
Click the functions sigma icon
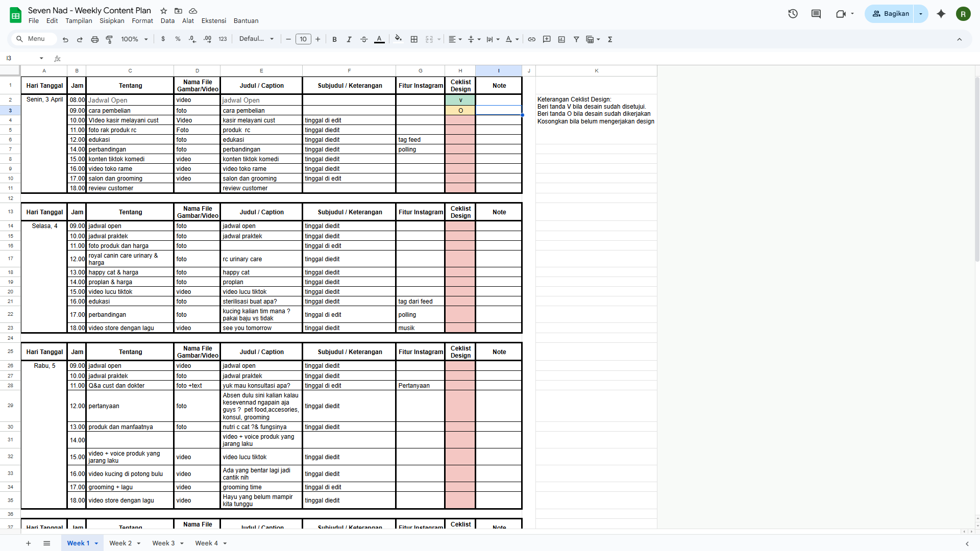click(x=610, y=39)
